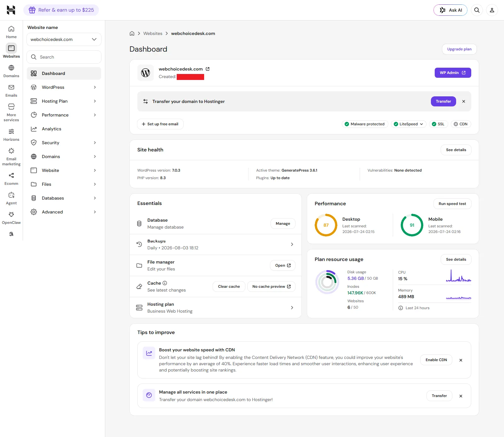This screenshot has width=504, height=437.
Task: Open the Ask AI assistant
Action: click(450, 10)
